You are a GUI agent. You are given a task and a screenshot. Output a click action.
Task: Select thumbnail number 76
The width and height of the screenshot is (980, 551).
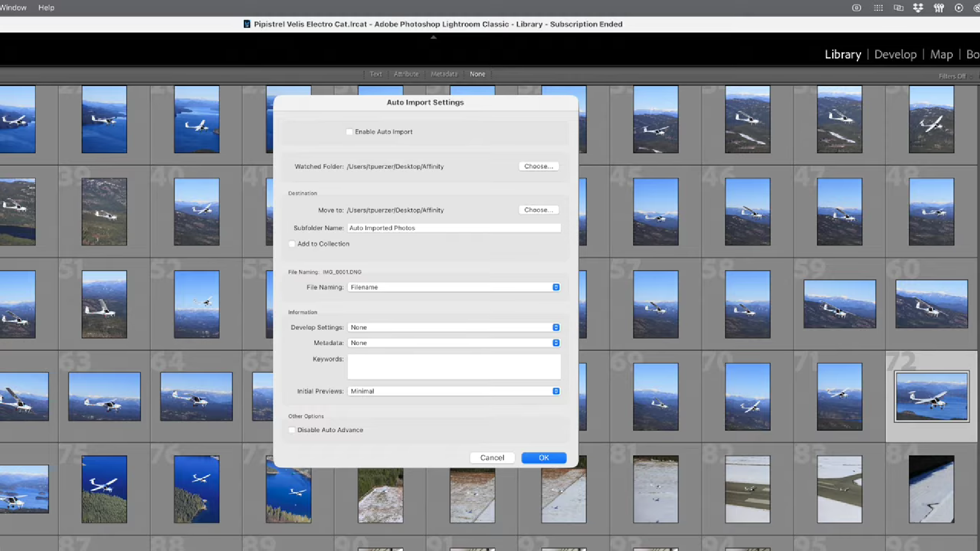tap(196, 489)
